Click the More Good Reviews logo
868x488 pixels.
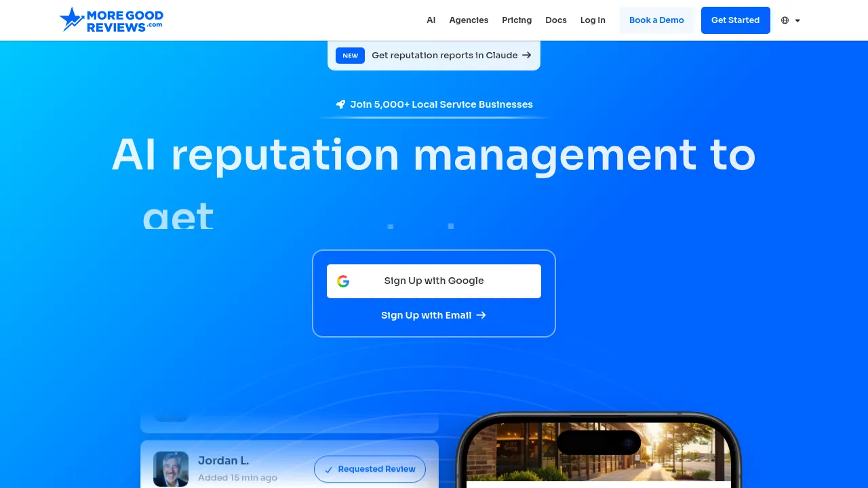point(111,20)
